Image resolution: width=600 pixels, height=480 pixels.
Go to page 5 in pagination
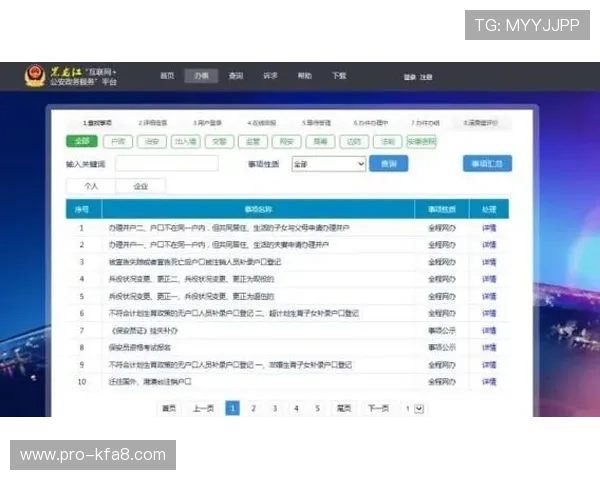pyautogui.click(x=318, y=408)
